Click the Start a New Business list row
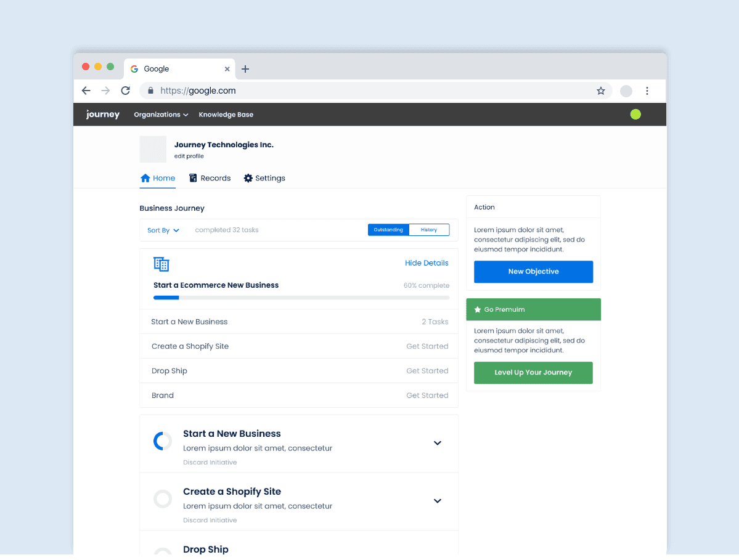The height and width of the screenshot is (560, 739). pos(299,322)
